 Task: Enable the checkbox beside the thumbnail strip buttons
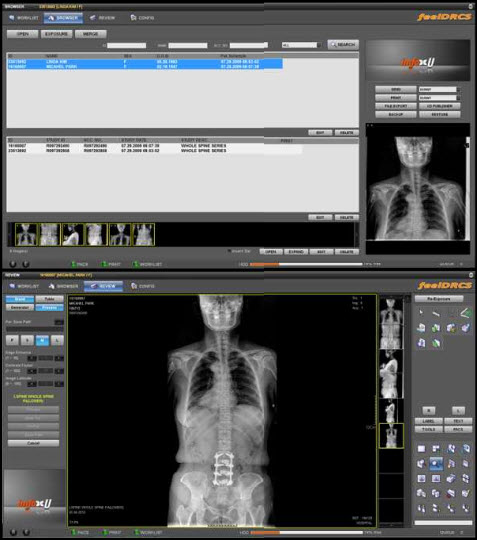tap(229, 251)
